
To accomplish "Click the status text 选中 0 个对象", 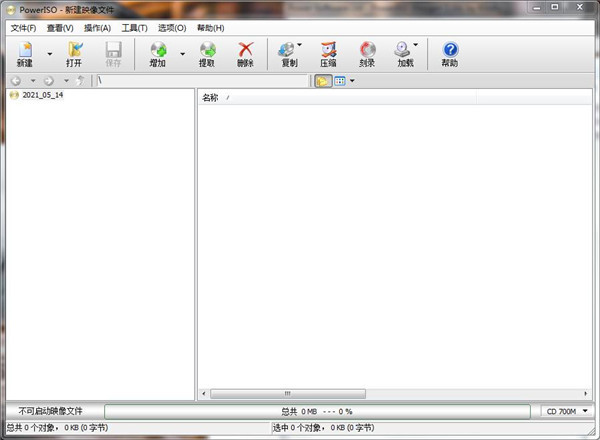I will [323, 428].
